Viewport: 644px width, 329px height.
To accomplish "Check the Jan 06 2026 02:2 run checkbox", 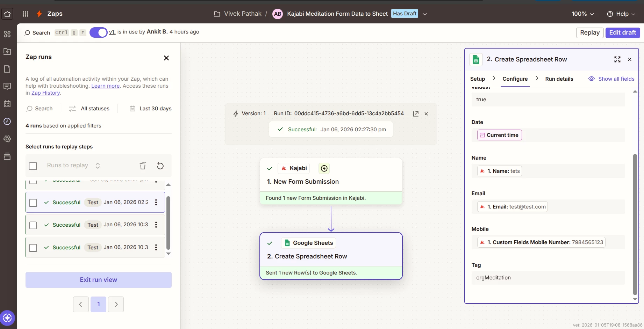I will [33, 203].
